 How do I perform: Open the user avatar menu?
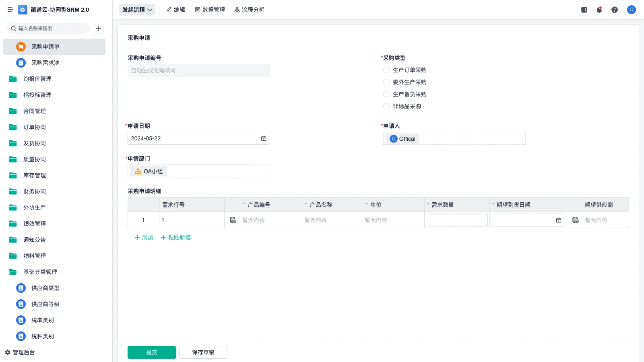tap(632, 10)
